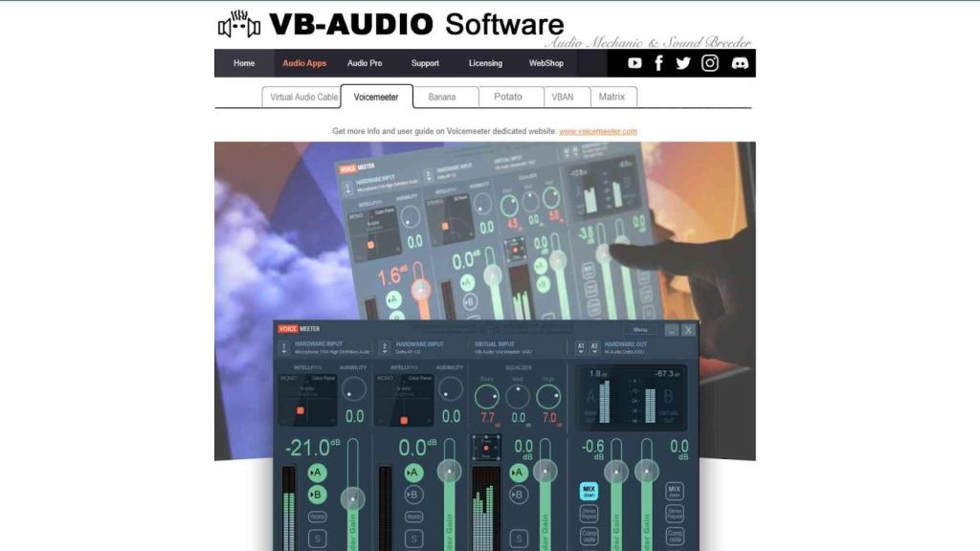Open the VB-Audio Instagram icon
This screenshot has width=980, height=551.
click(x=710, y=63)
